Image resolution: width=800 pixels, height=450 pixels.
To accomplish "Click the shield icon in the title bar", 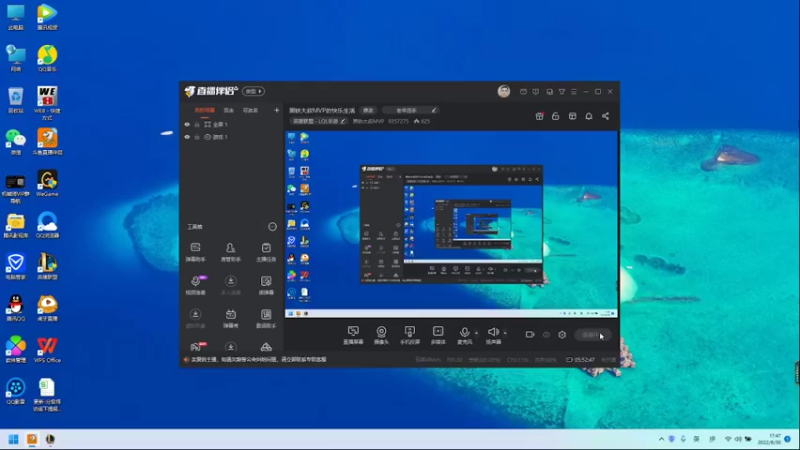I will tap(535, 92).
